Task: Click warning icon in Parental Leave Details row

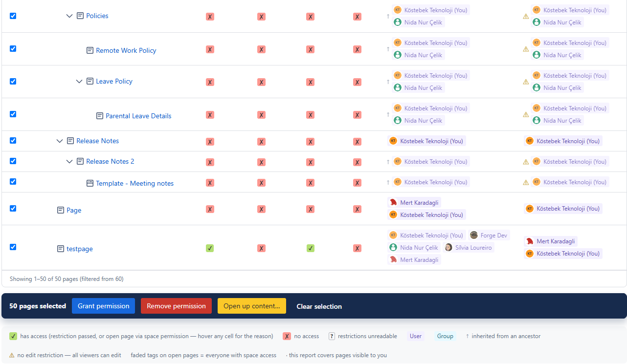Action: 526,114
